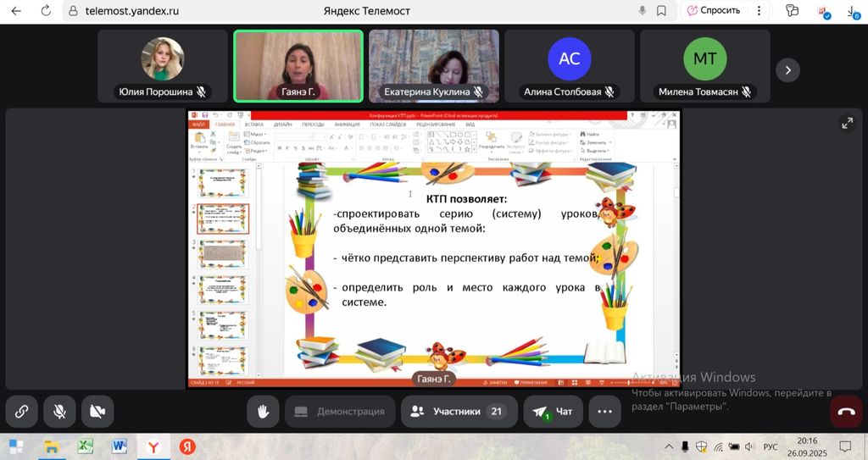
Task: Hang up with the red end-call button
Action: point(845,412)
